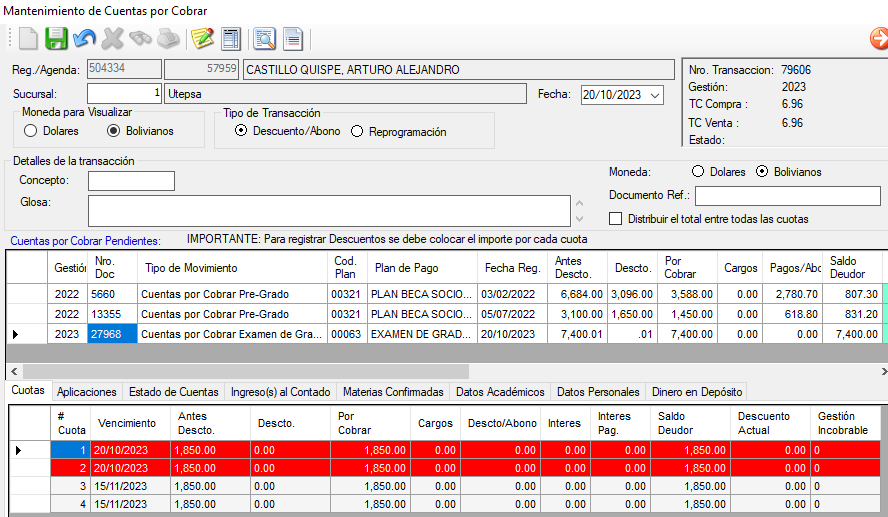888x517 pixels.
Task: Click the Tipo de Movimiento column header
Action: click(x=233, y=268)
